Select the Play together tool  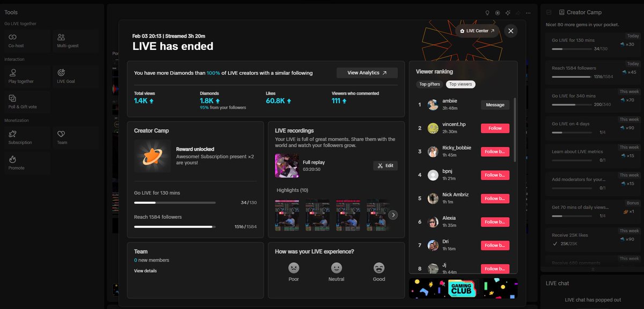[x=26, y=76]
